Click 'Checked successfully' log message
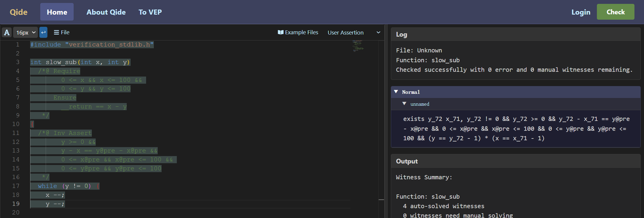Image resolution: width=644 pixels, height=218 pixels. click(x=514, y=70)
